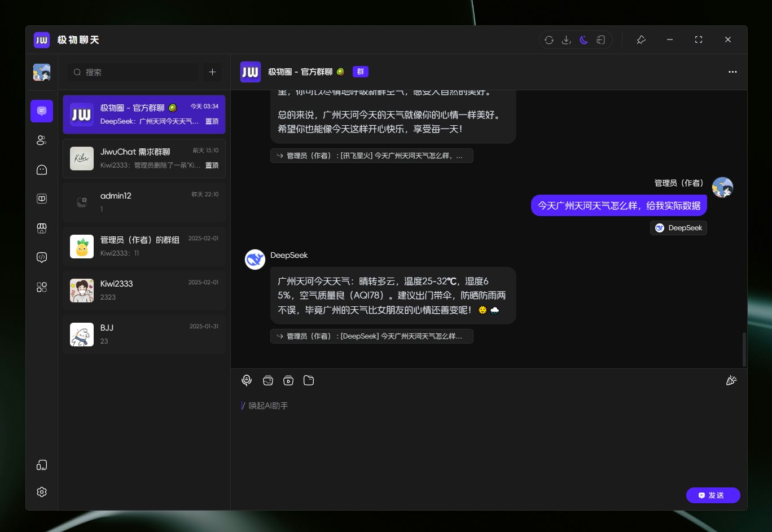Open the three-dot menu in chat header
772x532 pixels.
click(732, 72)
